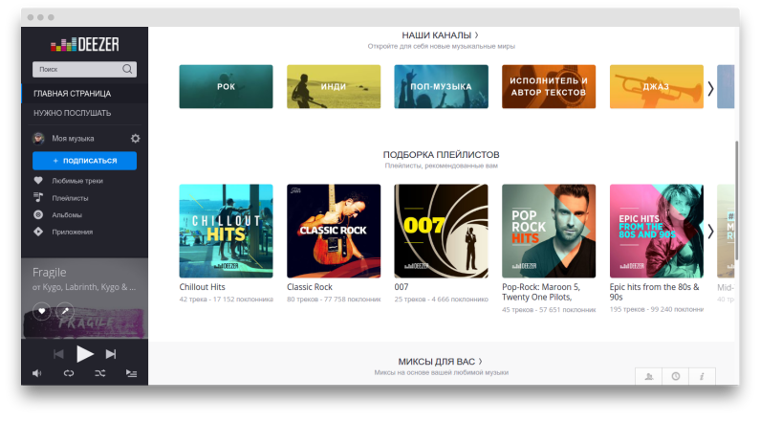Click the info icon at bottom right

pyautogui.click(x=702, y=376)
